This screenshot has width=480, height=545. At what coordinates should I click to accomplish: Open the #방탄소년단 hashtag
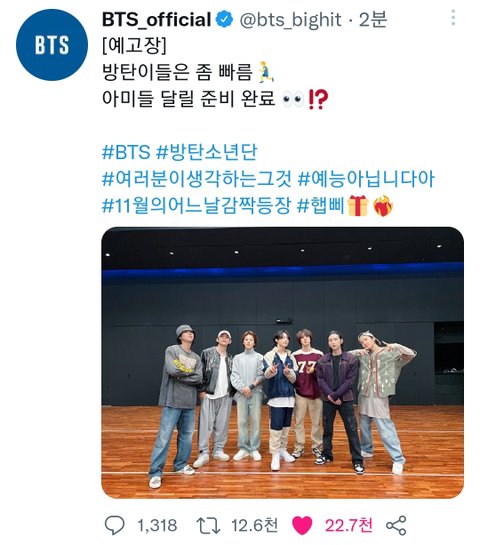tap(207, 152)
